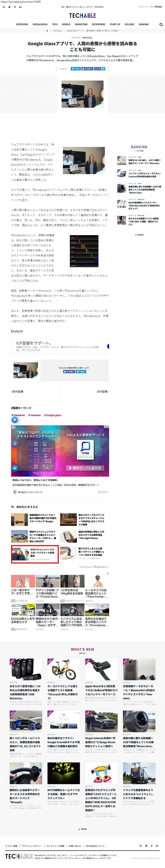This screenshot has width=165, height=868.
Task: Share the article with the Tweet button
Action: coord(75,69)
